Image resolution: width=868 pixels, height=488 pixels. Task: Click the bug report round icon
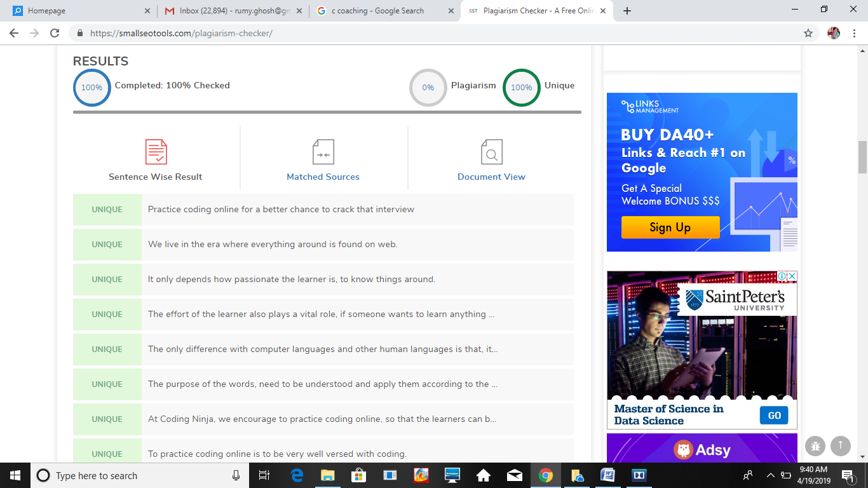click(815, 446)
